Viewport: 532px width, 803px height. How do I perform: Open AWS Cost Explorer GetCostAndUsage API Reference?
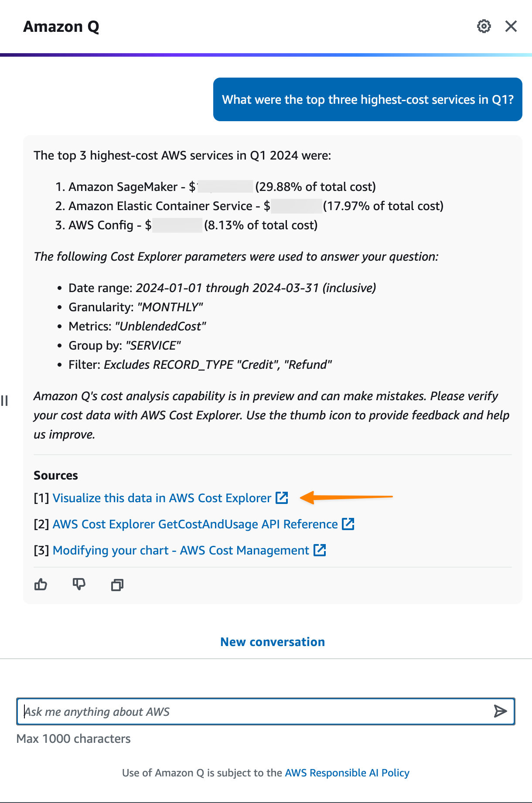195,524
